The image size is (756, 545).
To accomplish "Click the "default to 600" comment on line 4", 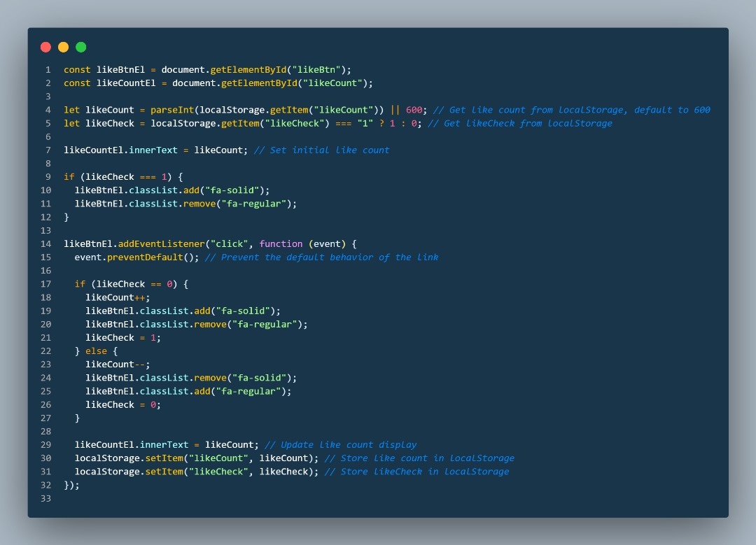I will [x=672, y=110].
